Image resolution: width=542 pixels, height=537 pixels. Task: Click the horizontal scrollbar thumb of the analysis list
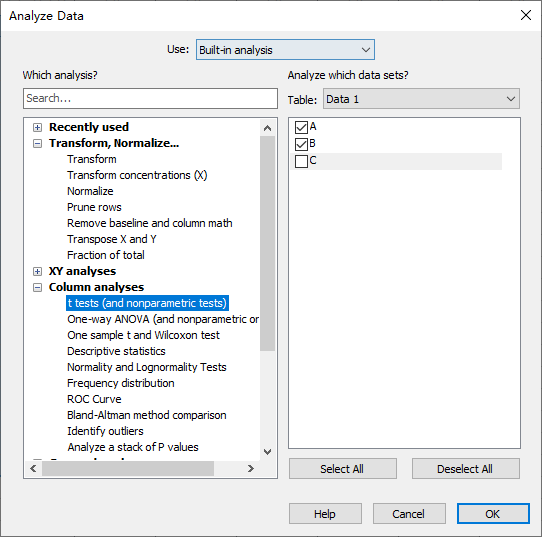pos(128,469)
